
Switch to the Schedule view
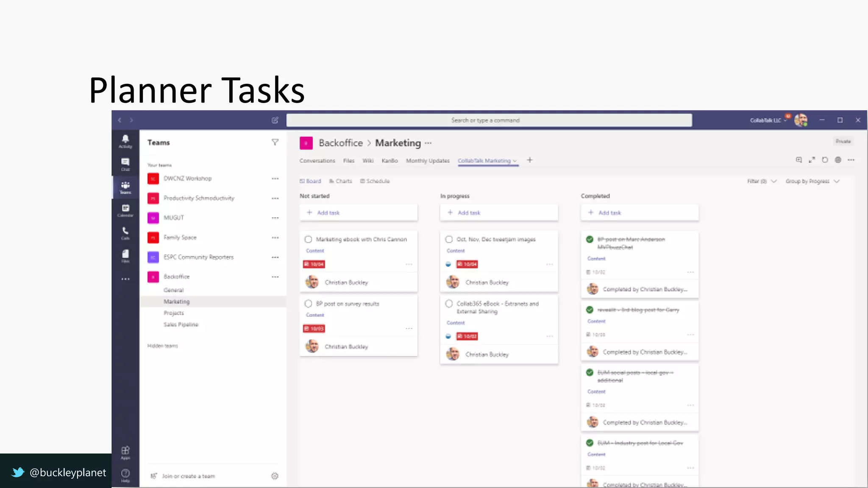click(x=375, y=181)
